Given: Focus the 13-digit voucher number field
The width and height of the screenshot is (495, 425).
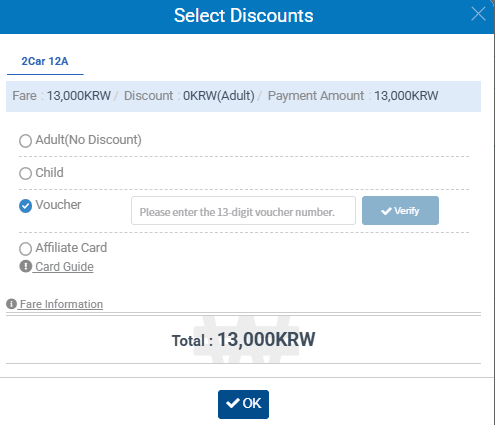Looking at the screenshot, I should pyautogui.click(x=243, y=211).
